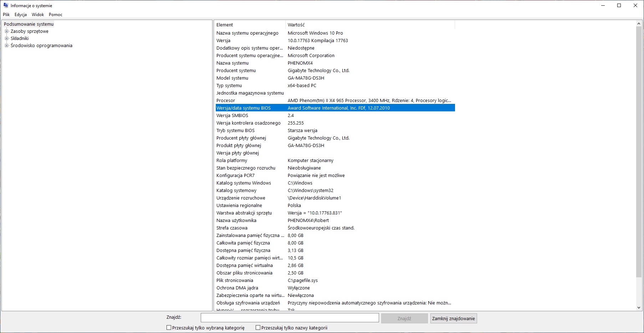
Task: Select Jednostka magazynowa systemu row
Action: click(x=335, y=93)
